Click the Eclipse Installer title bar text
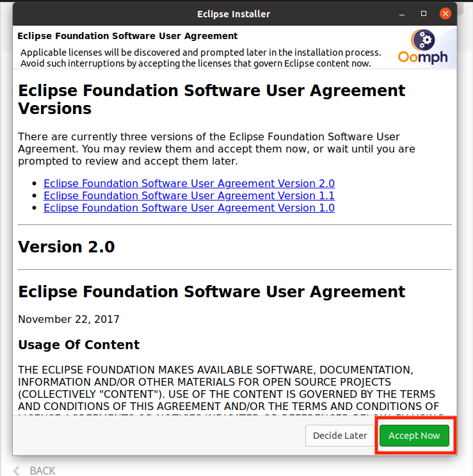The width and height of the screenshot is (473, 476). (234, 14)
